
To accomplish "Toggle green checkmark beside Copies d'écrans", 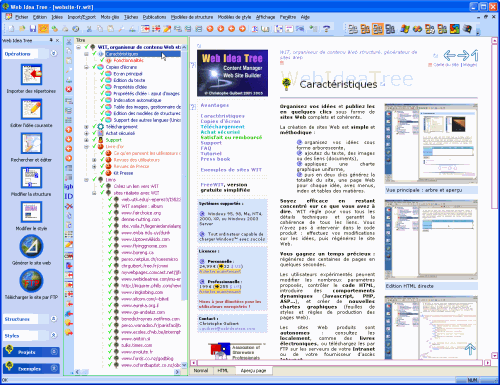I will tap(94, 67).
